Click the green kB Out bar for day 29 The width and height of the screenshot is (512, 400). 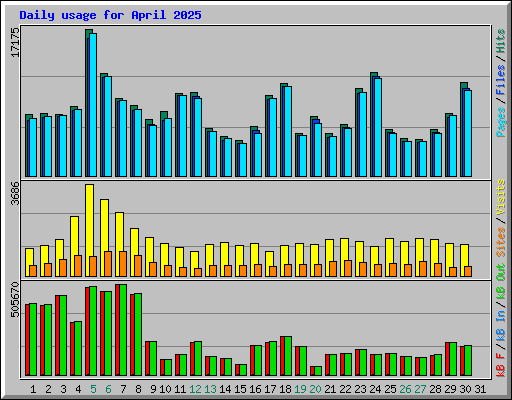(x=453, y=359)
